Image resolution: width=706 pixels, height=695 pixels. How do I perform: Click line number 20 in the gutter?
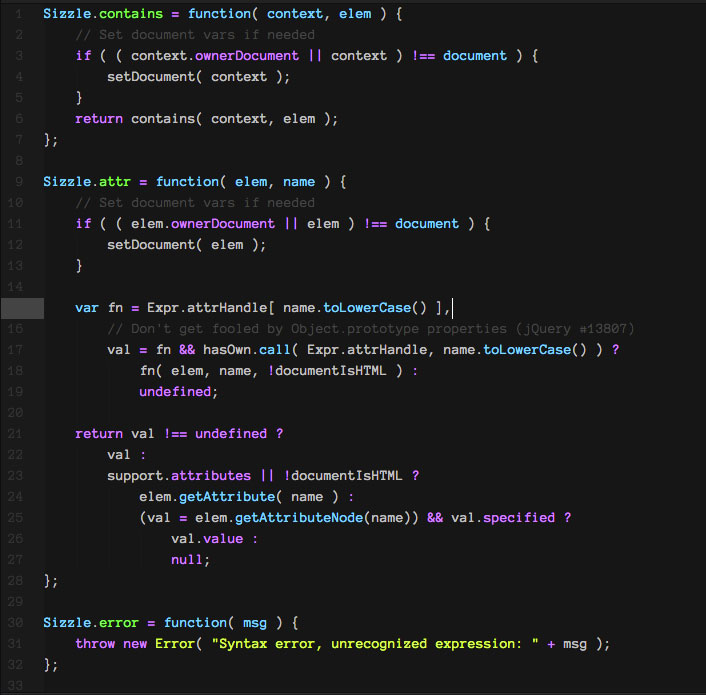[15, 413]
